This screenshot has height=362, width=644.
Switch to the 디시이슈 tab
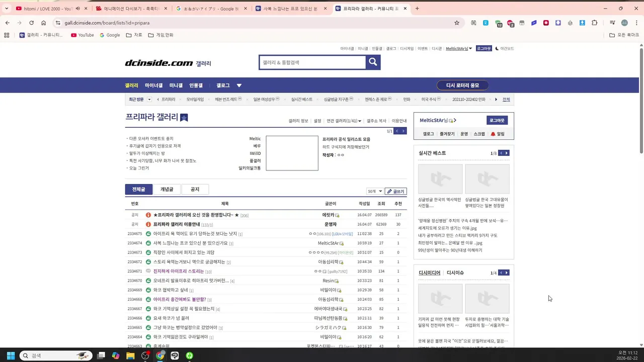point(455,273)
